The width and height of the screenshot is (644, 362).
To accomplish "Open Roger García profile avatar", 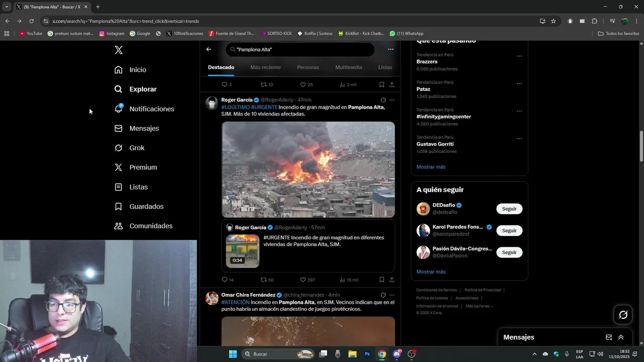I will (x=212, y=103).
